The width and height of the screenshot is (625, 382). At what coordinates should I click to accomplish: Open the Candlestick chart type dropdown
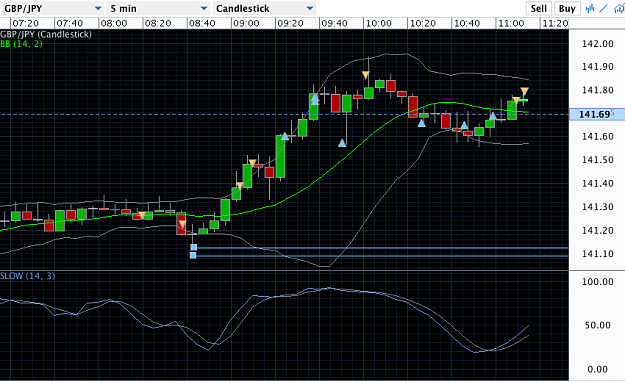click(x=265, y=8)
